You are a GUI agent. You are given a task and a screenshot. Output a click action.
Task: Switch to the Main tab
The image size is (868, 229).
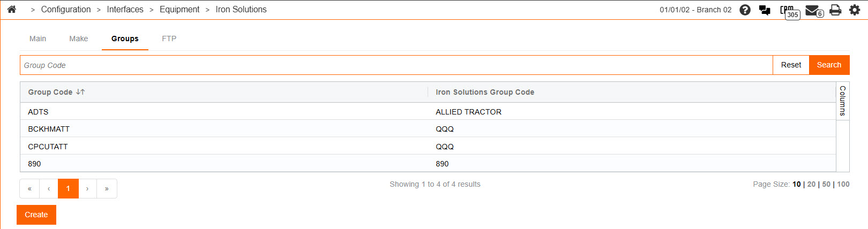pyautogui.click(x=38, y=39)
